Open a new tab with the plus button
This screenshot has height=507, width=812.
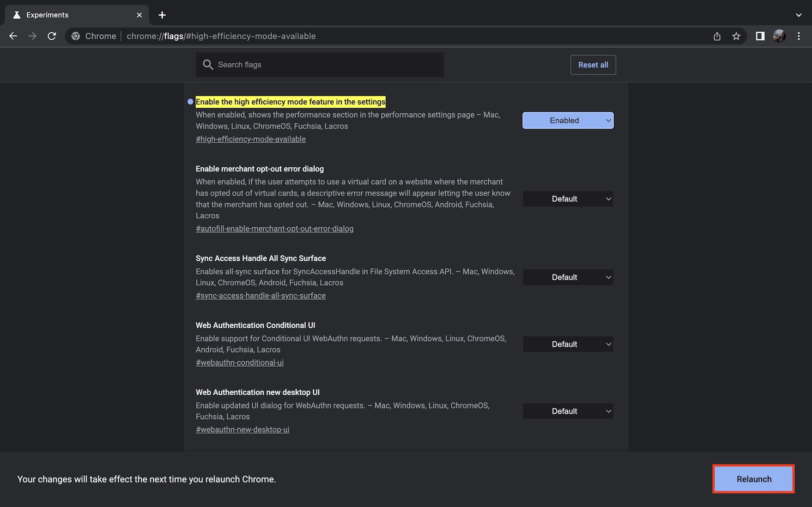[x=162, y=15]
